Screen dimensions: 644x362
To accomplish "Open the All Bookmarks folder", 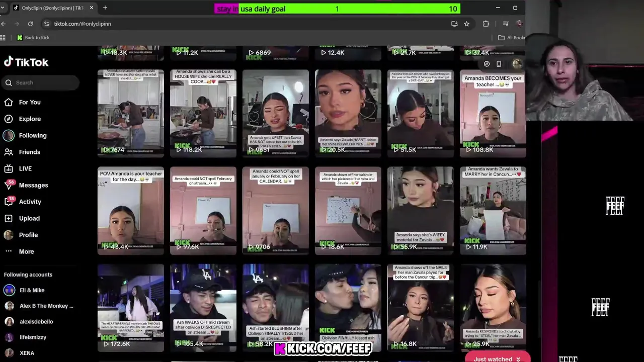I will pyautogui.click(x=511, y=38).
